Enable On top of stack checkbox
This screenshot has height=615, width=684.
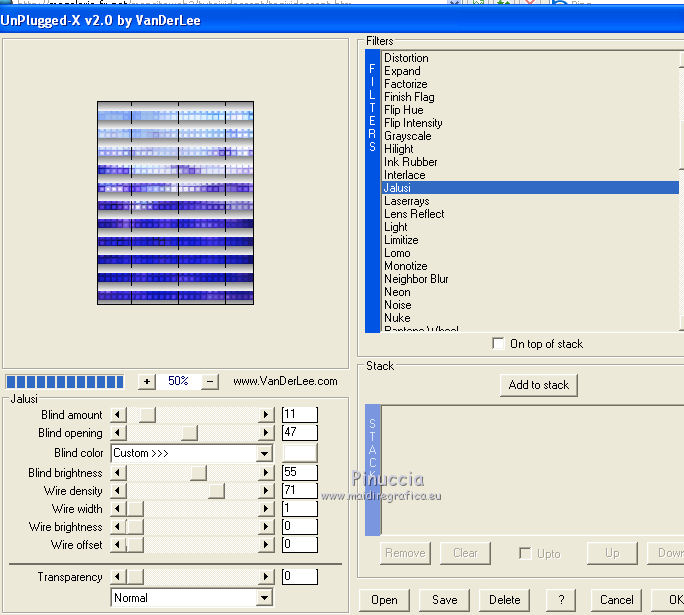pos(498,343)
